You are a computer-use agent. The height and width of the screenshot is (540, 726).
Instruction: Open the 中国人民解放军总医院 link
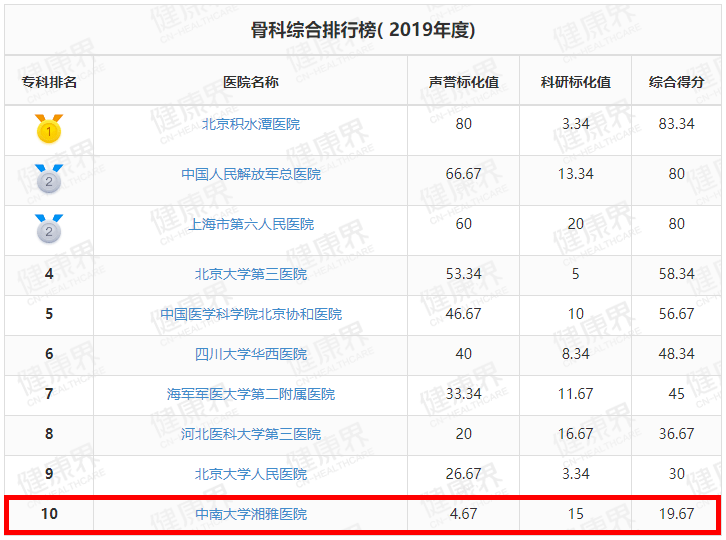pos(251,174)
